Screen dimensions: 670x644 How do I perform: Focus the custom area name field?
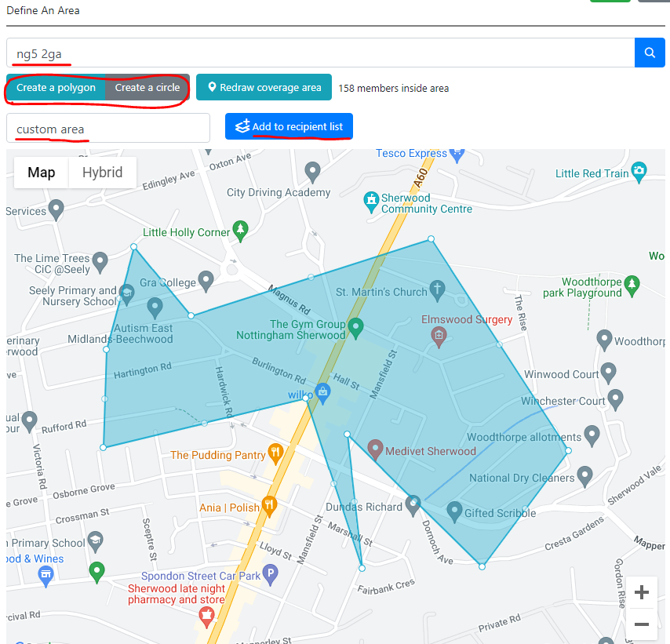(x=108, y=129)
